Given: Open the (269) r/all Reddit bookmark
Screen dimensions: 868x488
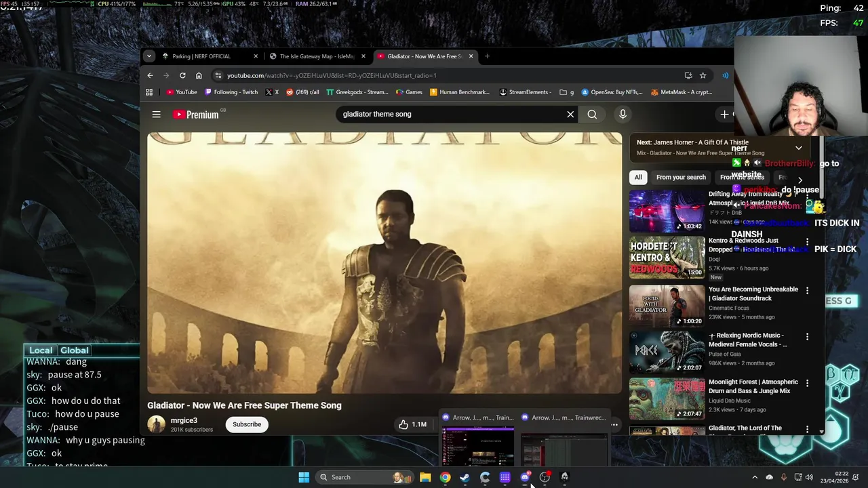Looking at the screenshot, I should 302,92.
